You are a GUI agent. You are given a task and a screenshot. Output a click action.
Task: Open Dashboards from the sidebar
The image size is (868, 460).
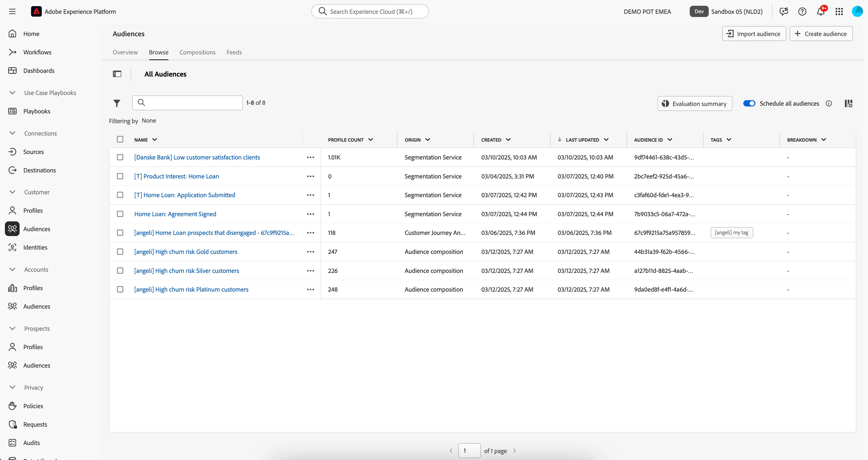coord(39,70)
